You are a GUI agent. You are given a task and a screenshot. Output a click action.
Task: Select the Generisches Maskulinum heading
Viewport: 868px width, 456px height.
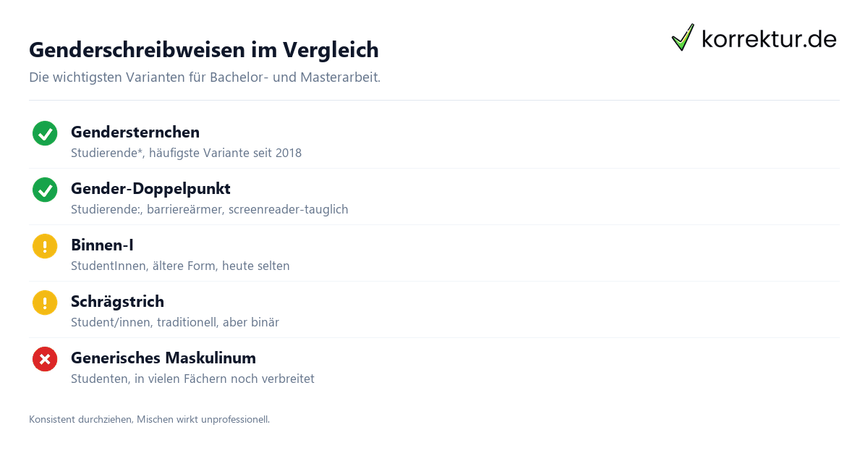pos(163,358)
